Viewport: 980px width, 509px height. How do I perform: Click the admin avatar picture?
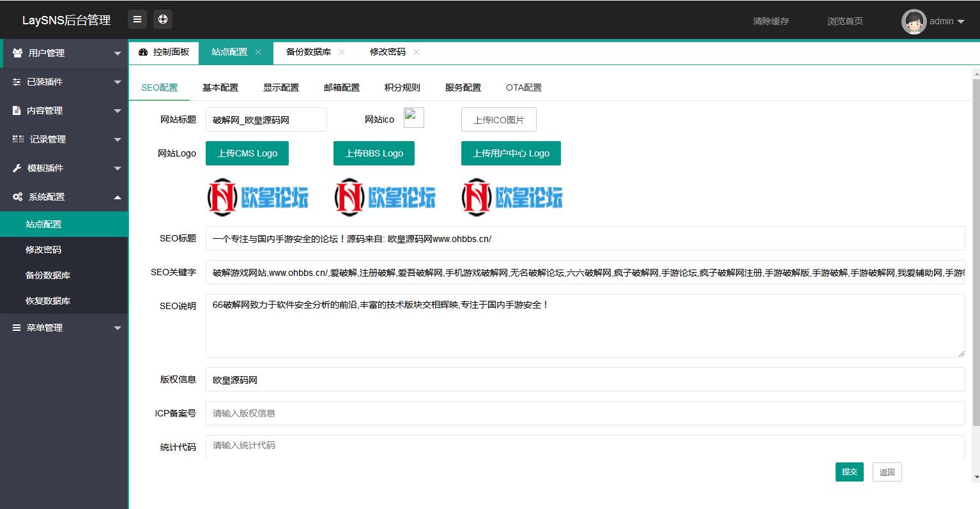[914, 21]
